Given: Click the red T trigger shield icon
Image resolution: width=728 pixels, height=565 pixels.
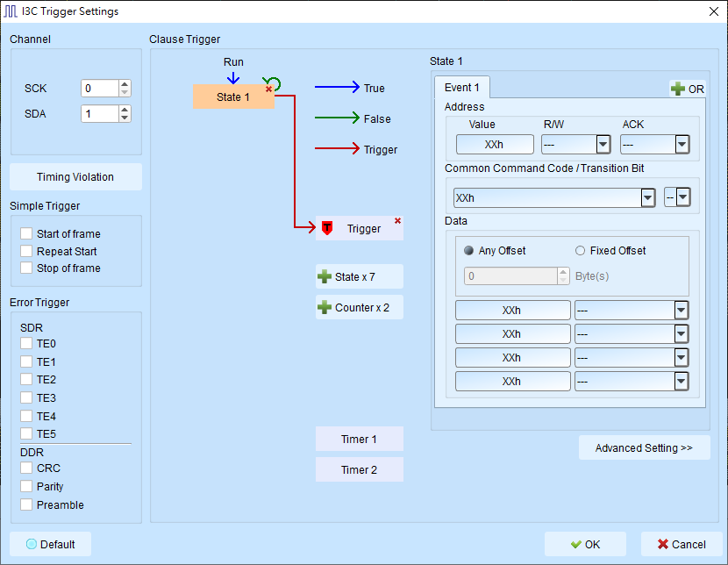Looking at the screenshot, I should (327, 228).
